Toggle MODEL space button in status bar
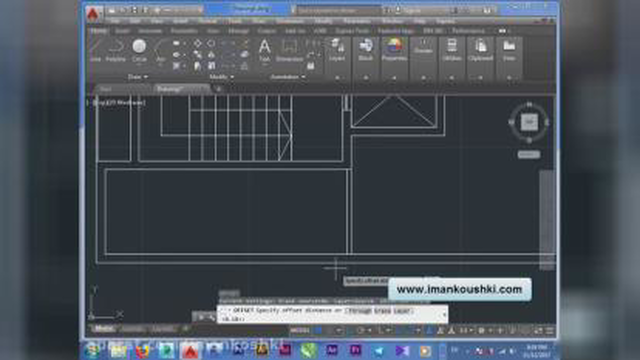This screenshot has height=360, width=640. (x=300, y=330)
